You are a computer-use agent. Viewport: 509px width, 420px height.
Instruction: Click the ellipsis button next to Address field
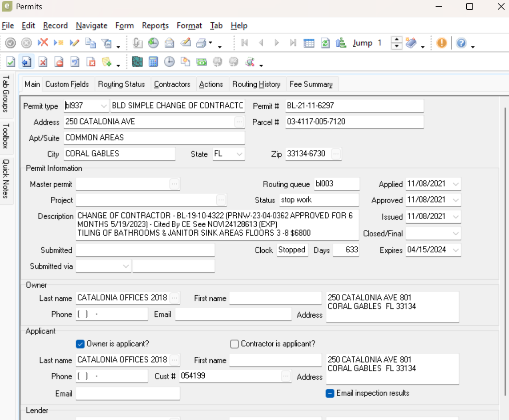239,122
